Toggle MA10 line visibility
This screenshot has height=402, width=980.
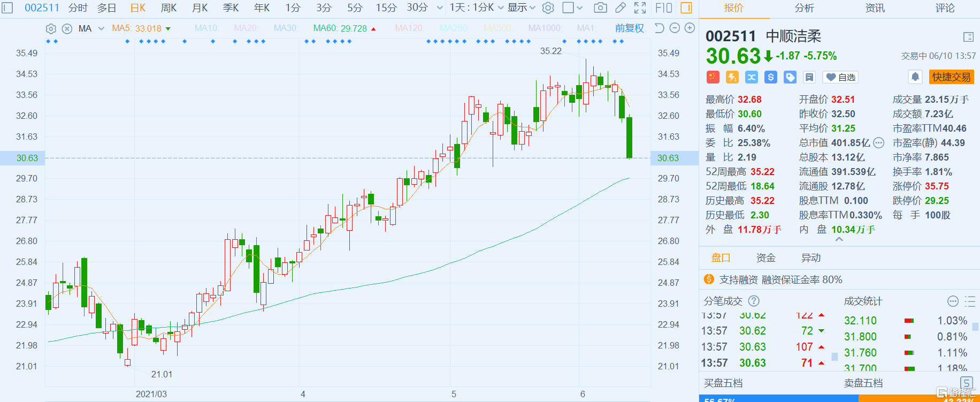coord(206,28)
